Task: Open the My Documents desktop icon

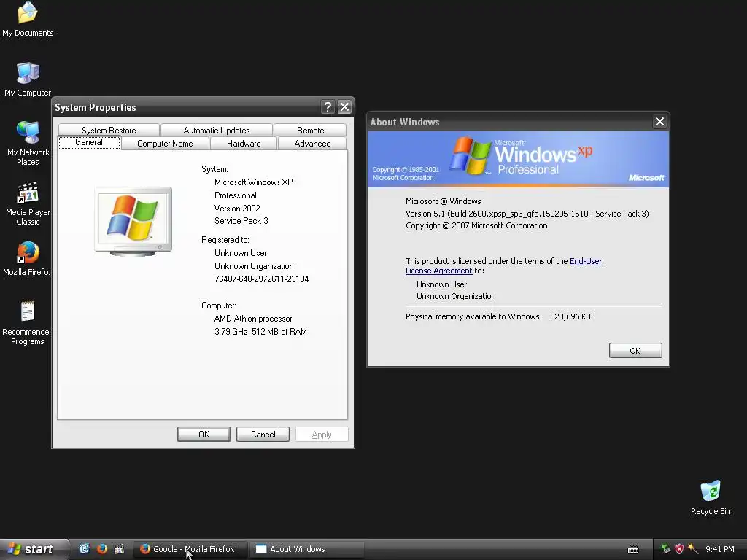Action: (x=28, y=19)
